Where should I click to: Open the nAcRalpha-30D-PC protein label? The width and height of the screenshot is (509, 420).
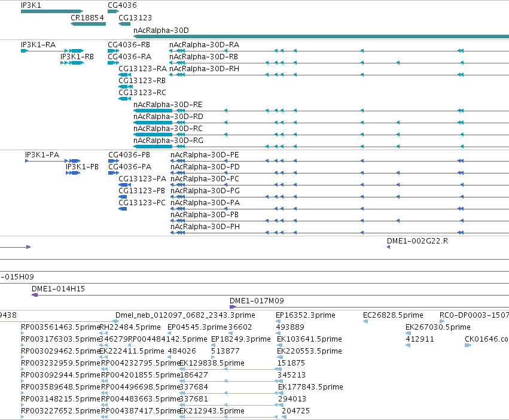tap(205, 179)
